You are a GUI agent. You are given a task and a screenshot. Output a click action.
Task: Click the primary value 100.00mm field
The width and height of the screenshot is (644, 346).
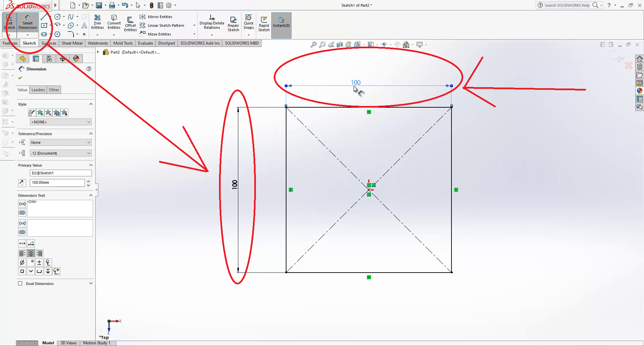coord(57,183)
